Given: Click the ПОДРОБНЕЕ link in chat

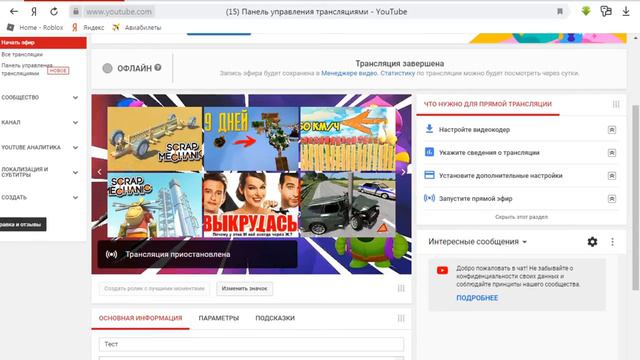Looking at the screenshot, I should pyautogui.click(x=477, y=298).
